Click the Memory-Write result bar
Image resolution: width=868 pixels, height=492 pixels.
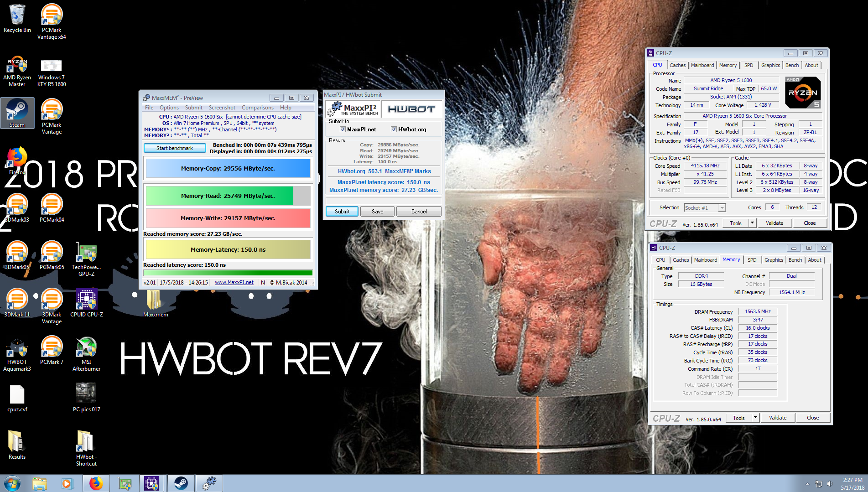coord(228,218)
